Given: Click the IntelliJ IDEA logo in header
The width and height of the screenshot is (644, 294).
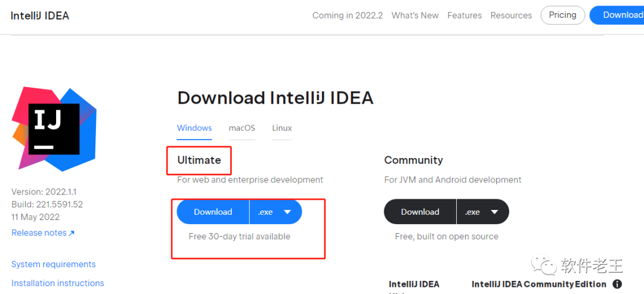Looking at the screenshot, I should [40, 16].
